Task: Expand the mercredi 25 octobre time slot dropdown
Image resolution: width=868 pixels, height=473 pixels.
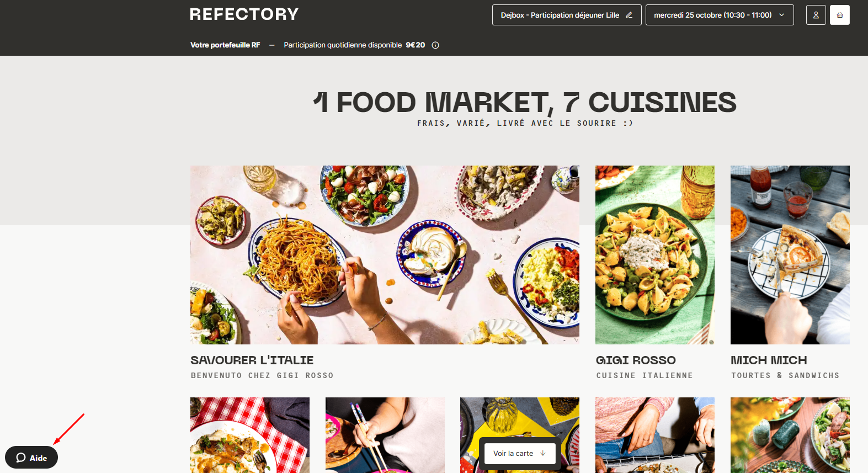Action: 720,15
